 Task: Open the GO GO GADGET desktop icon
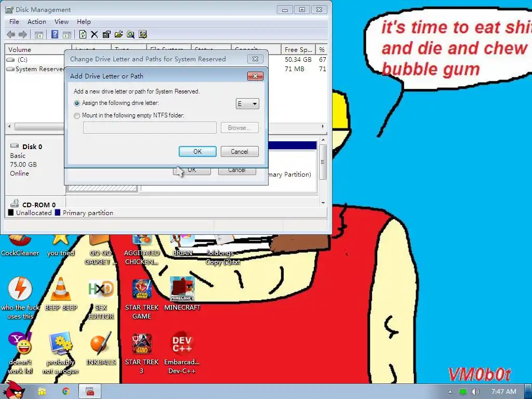click(x=100, y=250)
